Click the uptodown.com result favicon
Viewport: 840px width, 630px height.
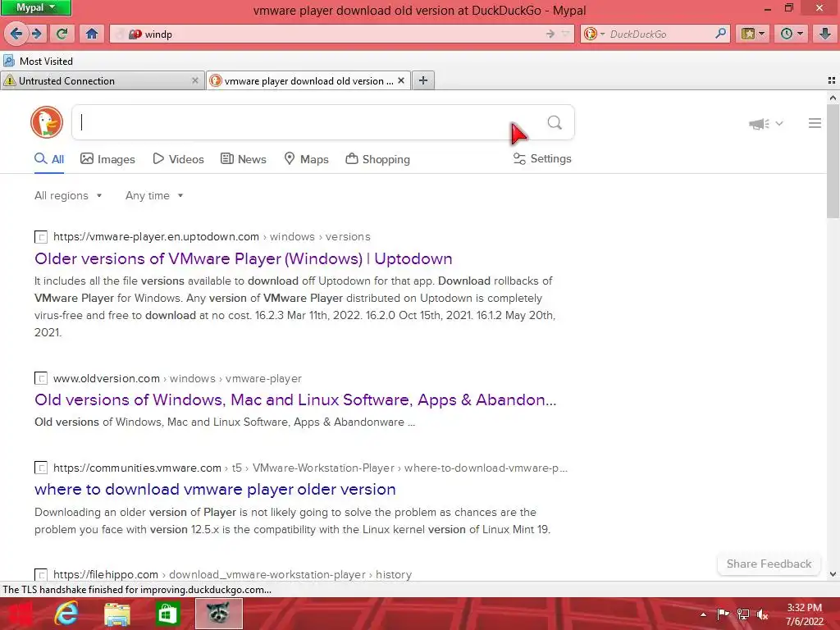pos(41,237)
